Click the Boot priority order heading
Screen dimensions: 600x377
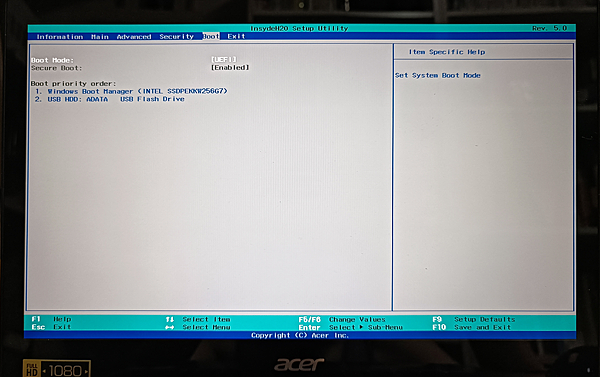tap(73, 83)
